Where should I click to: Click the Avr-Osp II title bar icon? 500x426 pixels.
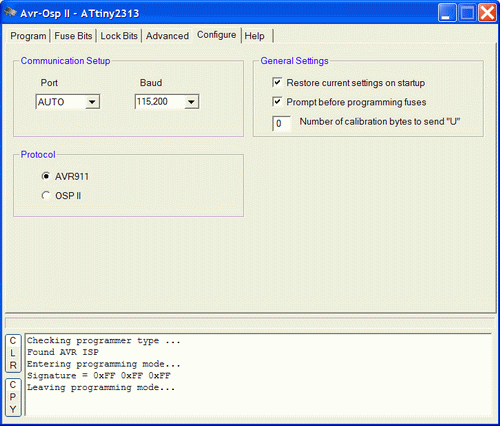[10, 12]
